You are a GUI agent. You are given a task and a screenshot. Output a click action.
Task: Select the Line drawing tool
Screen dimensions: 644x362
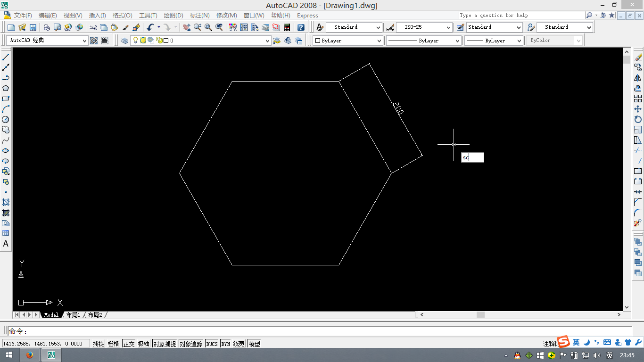[x=6, y=57]
